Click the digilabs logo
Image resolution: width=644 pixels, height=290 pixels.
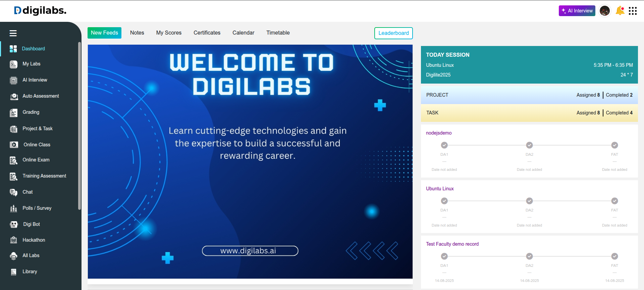[40, 10]
